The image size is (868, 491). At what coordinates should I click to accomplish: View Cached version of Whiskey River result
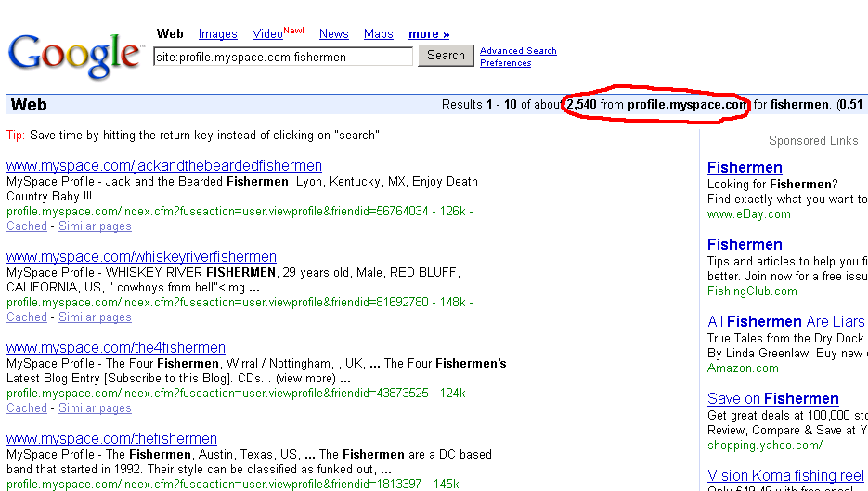[x=27, y=317]
